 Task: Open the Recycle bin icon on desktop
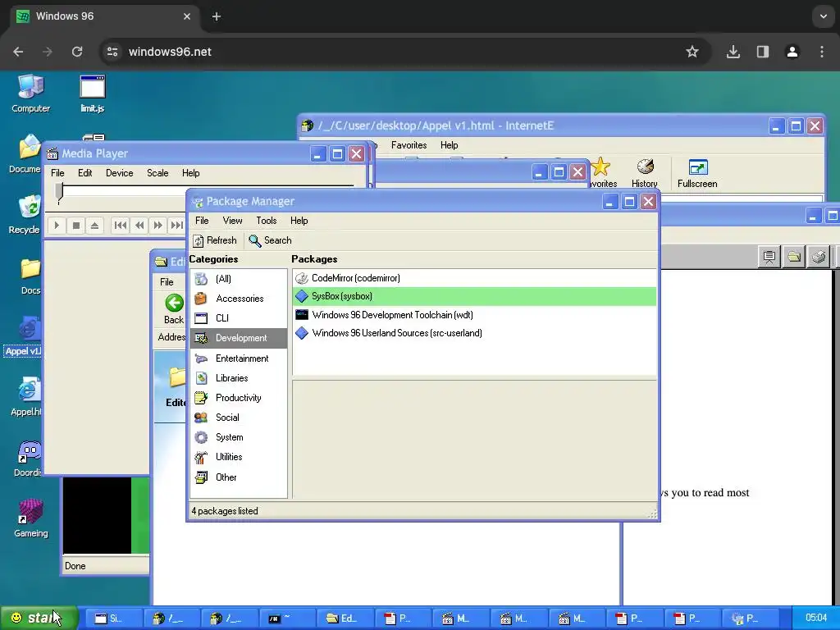(x=25, y=215)
